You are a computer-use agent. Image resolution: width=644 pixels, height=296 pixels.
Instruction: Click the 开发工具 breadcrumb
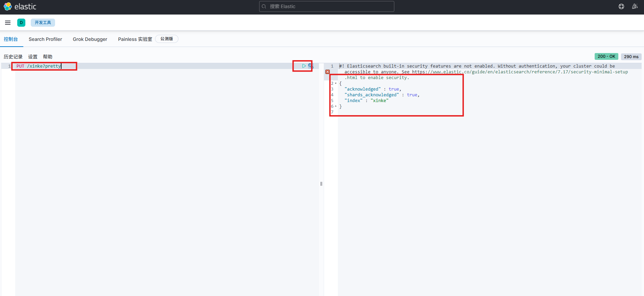pos(43,23)
